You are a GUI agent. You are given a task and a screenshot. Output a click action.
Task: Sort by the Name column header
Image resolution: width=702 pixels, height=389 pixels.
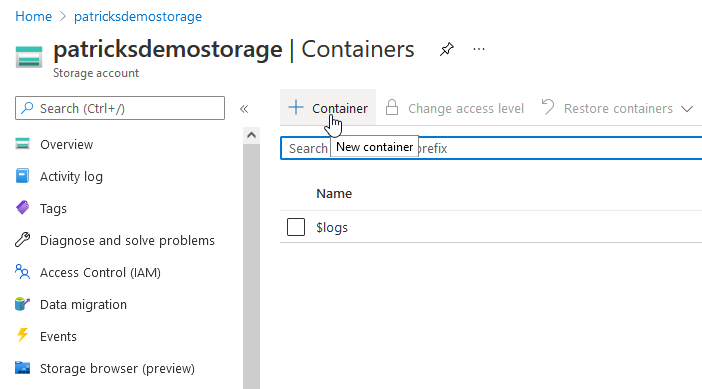click(334, 193)
